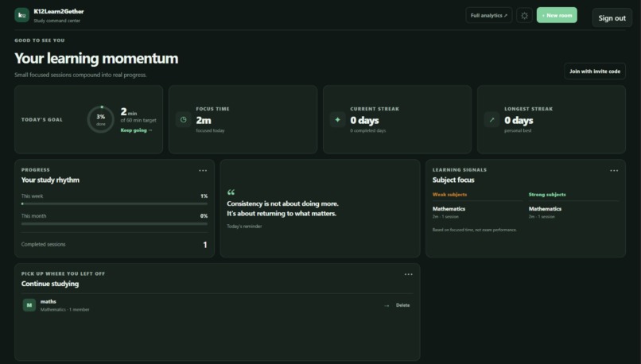Click the Based on focused time note
Screen dimensions: 641x364
[x=474, y=230]
